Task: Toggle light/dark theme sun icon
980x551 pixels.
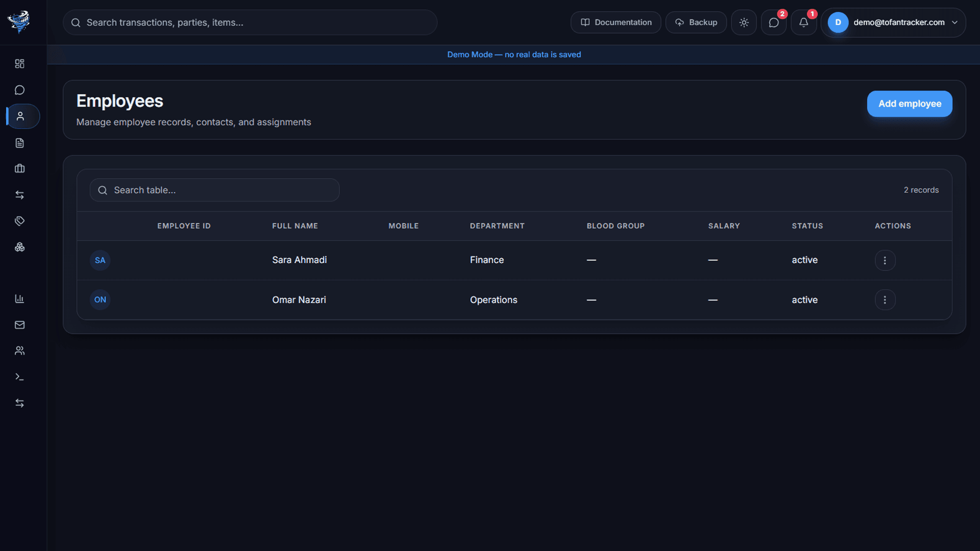Action: point(744,22)
